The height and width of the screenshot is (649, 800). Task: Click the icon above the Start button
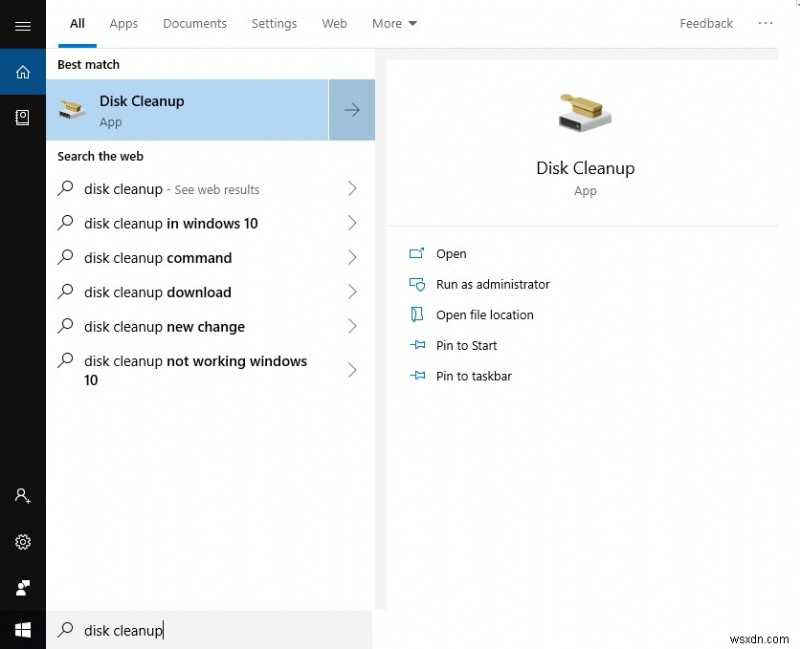23,588
